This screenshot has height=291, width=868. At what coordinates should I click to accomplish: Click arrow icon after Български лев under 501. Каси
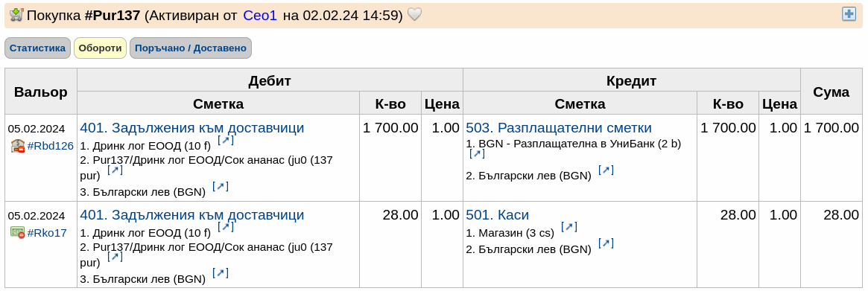click(x=606, y=243)
